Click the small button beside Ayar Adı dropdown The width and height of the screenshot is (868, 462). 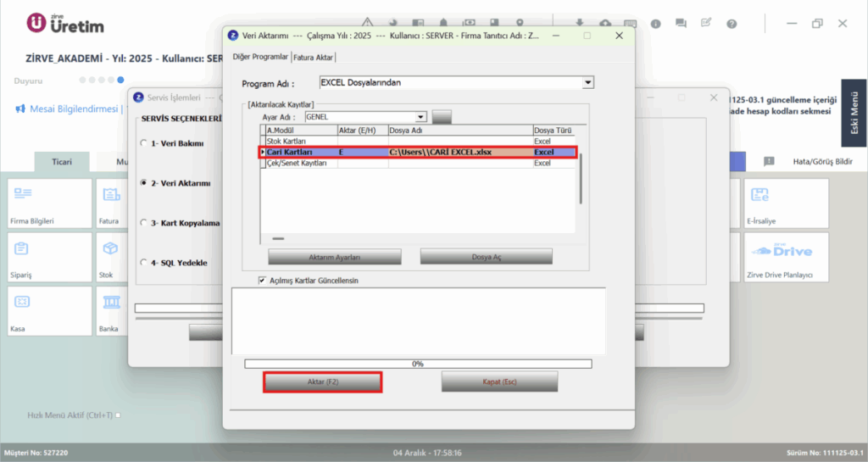pyautogui.click(x=442, y=117)
